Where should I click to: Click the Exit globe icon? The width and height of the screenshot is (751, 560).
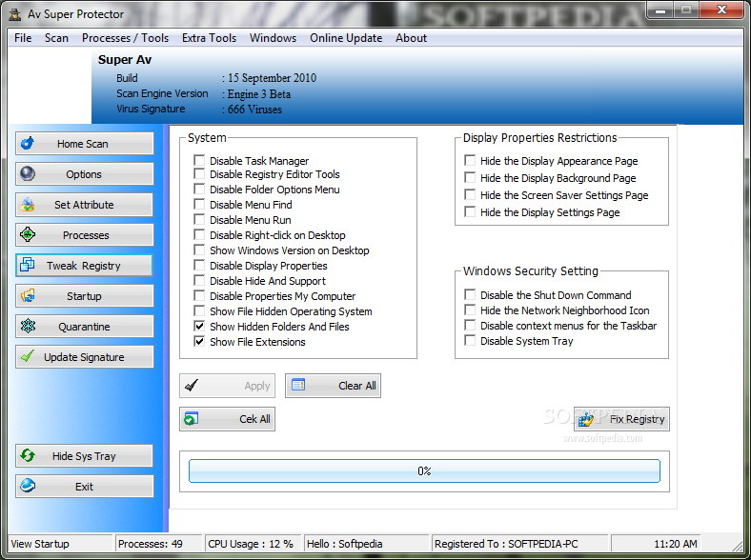pos(28,486)
